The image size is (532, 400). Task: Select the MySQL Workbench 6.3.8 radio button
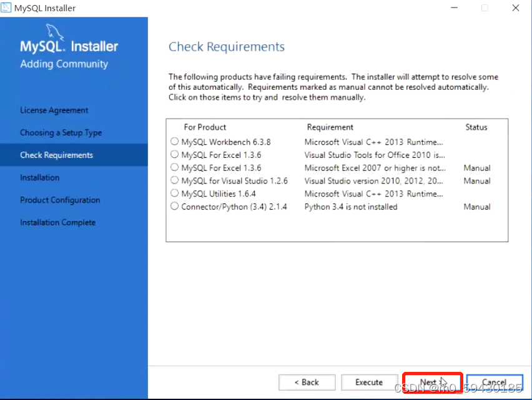point(174,141)
